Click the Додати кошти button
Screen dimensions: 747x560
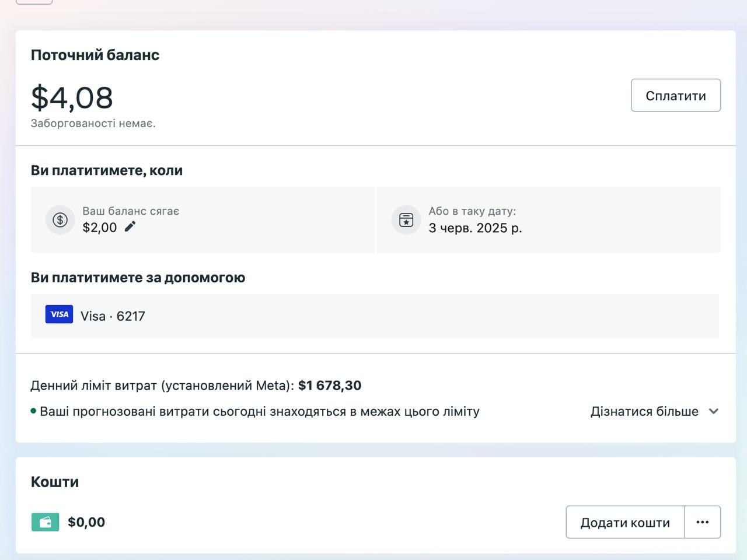(x=625, y=522)
